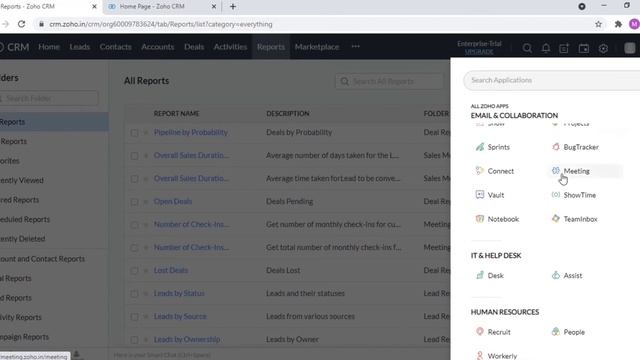This screenshot has width=640, height=360.
Task: Open the browser extensions puzzle icon
Action: [618, 24]
